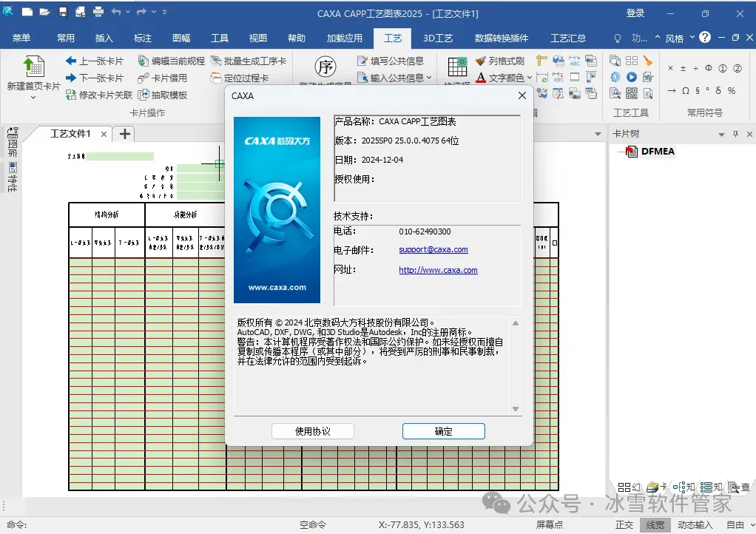Switch to the 工艺汇总 ribbon tab
The image size is (756, 534).
568,38
